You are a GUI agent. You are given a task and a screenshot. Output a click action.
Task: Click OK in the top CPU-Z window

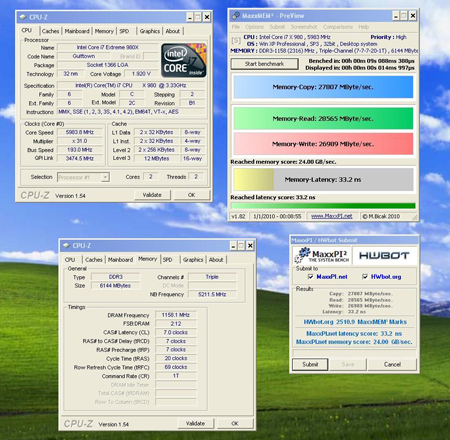[192, 195]
